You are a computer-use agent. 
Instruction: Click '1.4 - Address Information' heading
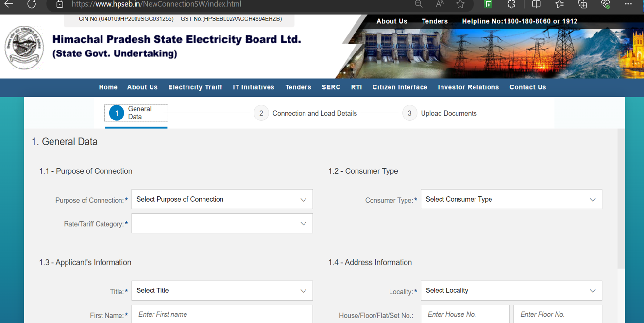tap(370, 262)
